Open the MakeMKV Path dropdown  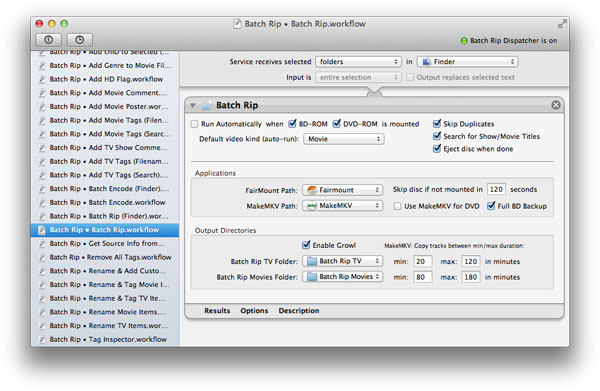click(342, 206)
